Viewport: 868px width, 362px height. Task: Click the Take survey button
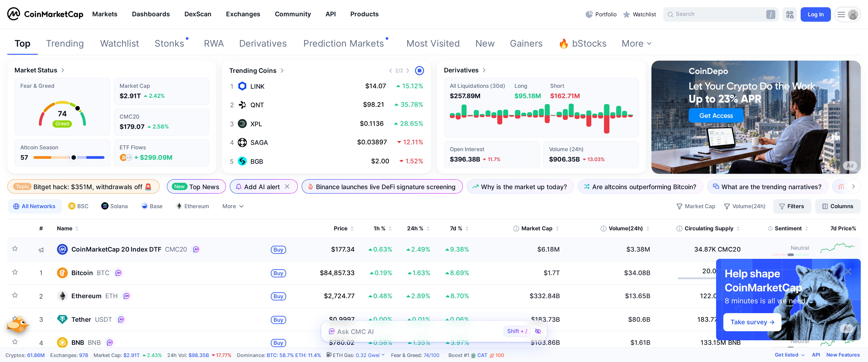tap(752, 322)
